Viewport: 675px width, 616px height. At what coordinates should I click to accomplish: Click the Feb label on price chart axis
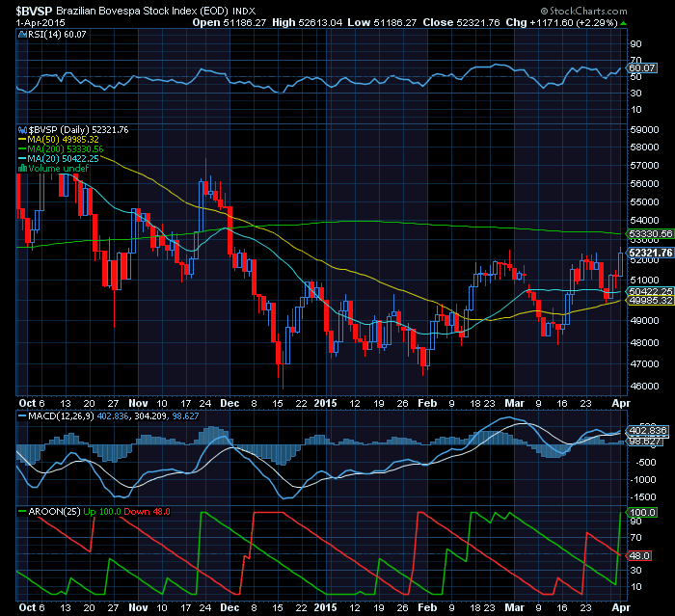(427, 403)
